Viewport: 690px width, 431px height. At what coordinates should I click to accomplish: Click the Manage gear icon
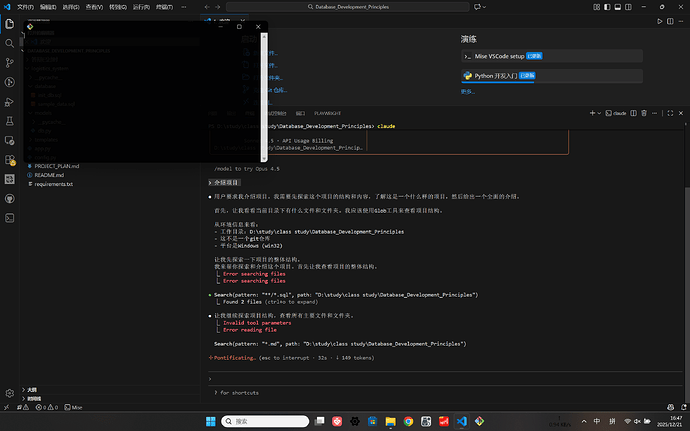coord(9,393)
